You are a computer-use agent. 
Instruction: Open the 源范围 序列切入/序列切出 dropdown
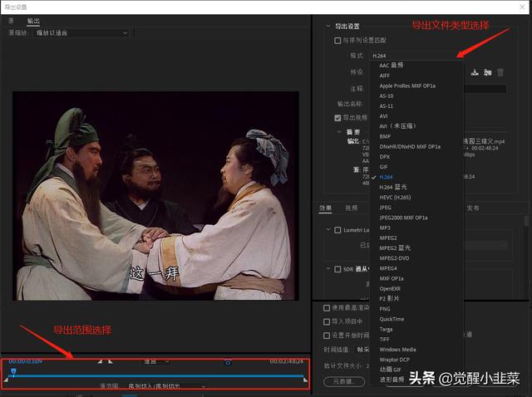[x=166, y=386]
